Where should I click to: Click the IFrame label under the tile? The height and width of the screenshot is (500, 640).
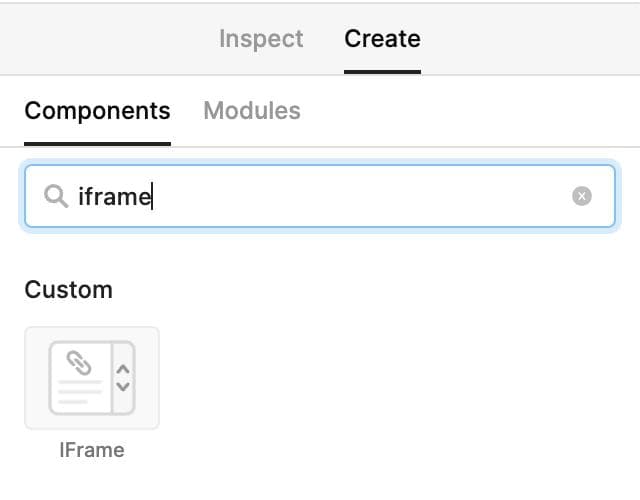click(92, 450)
